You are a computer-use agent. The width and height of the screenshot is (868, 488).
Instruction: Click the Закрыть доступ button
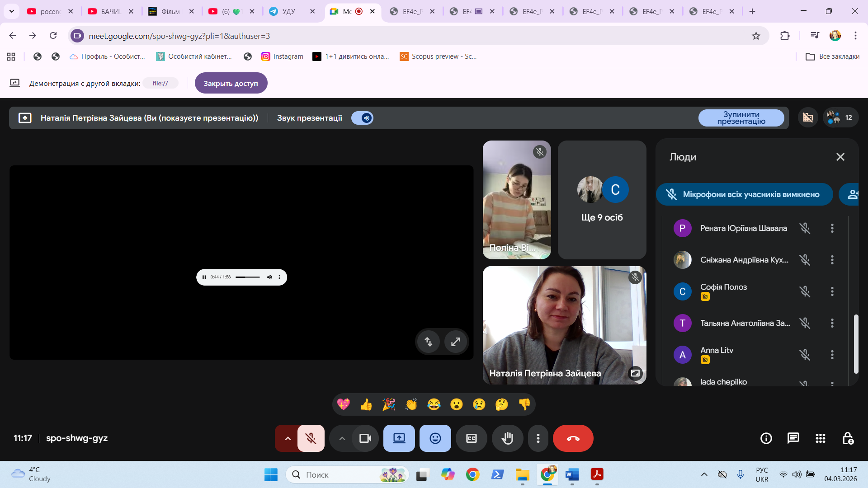click(231, 83)
